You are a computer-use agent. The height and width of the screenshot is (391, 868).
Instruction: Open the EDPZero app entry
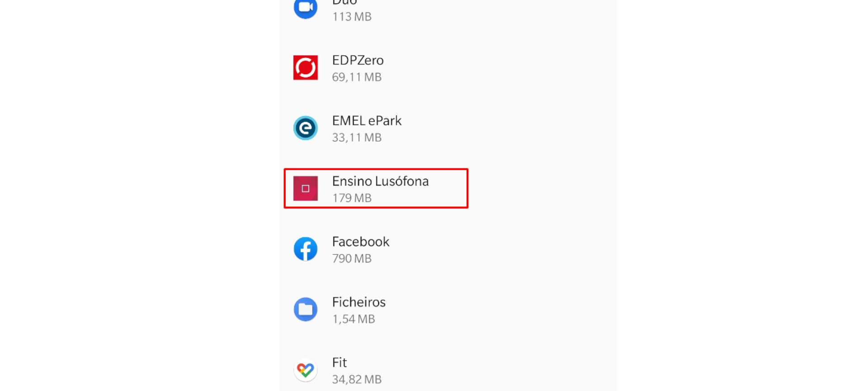click(448, 68)
